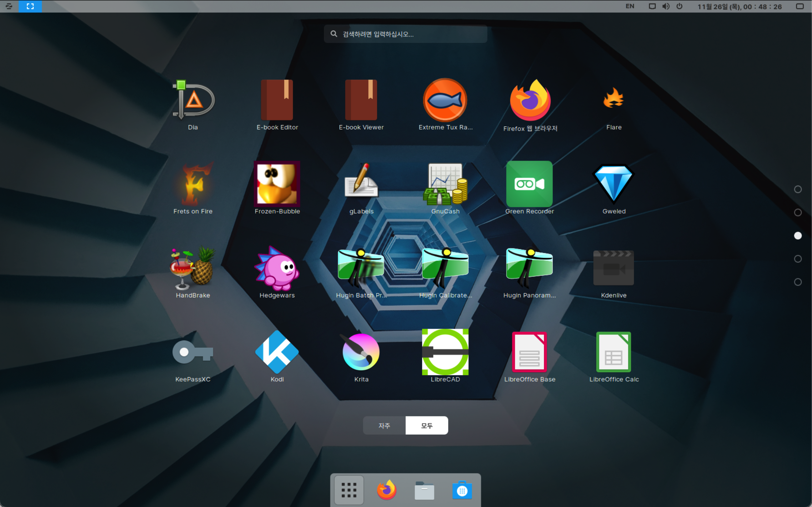Launch Firefox web browser from app grid

tap(530, 105)
